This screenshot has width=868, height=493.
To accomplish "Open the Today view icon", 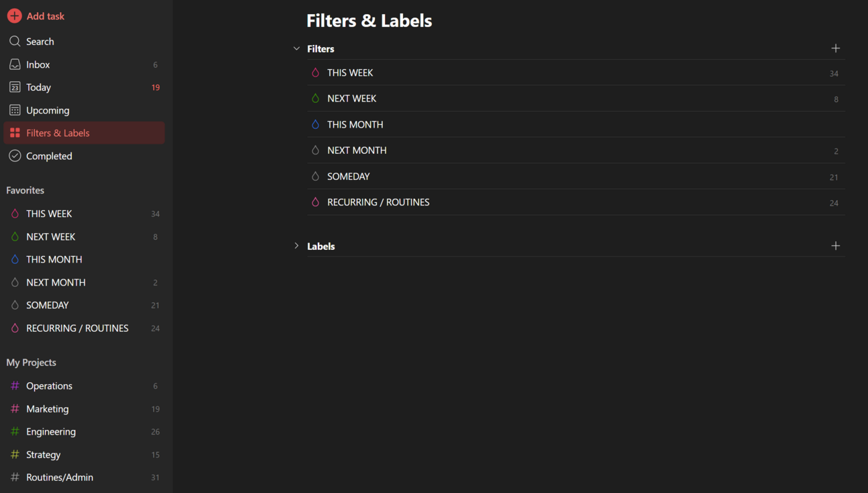I will tap(15, 87).
